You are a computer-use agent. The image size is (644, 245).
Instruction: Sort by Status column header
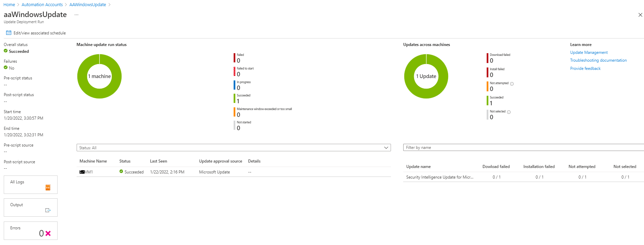coord(125,161)
